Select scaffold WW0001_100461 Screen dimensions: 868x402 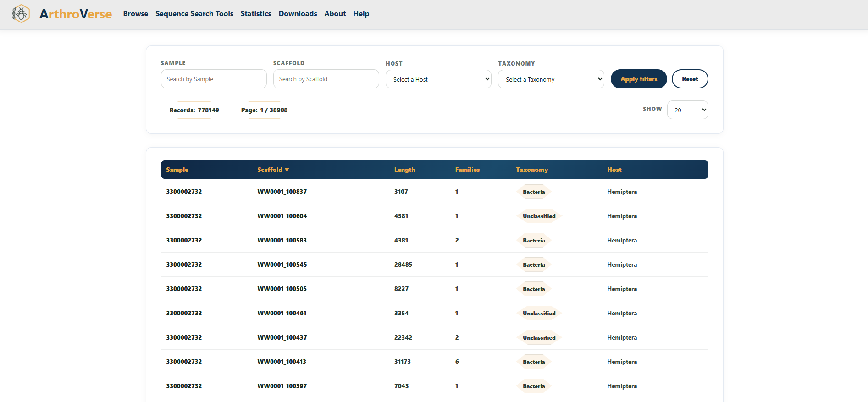point(282,313)
